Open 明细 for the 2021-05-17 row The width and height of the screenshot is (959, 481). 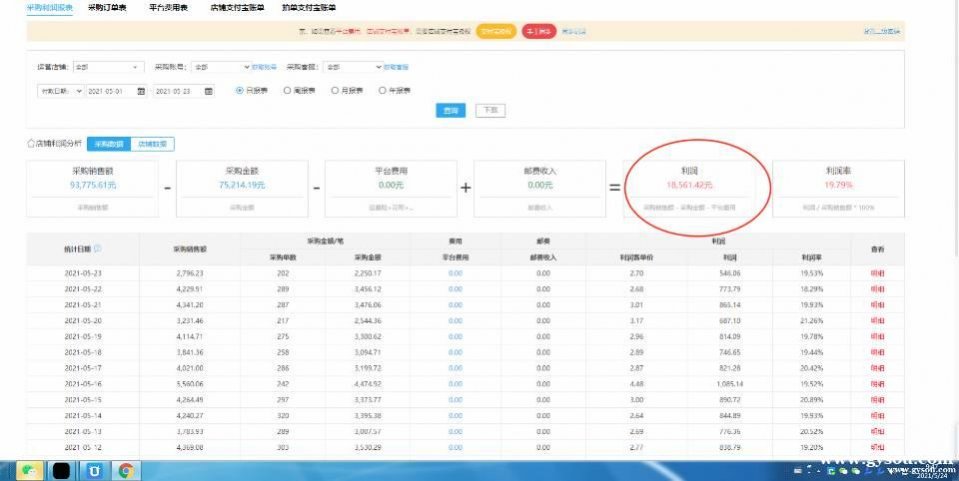pyautogui.click(x=877, y=368)
